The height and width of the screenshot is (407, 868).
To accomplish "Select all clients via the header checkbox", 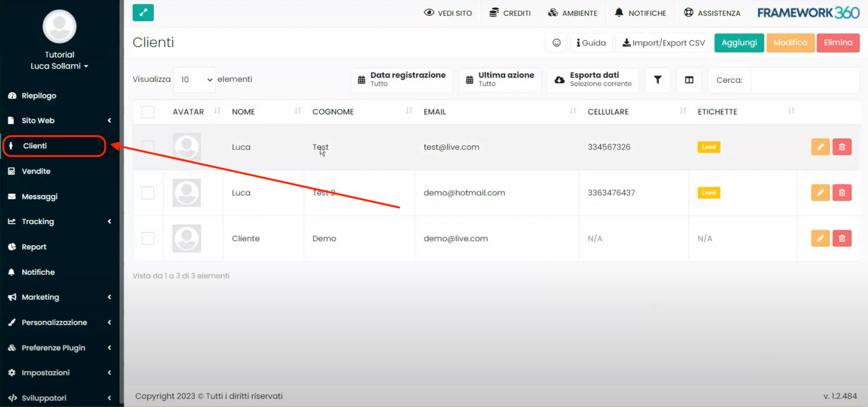I will (148, 112).
